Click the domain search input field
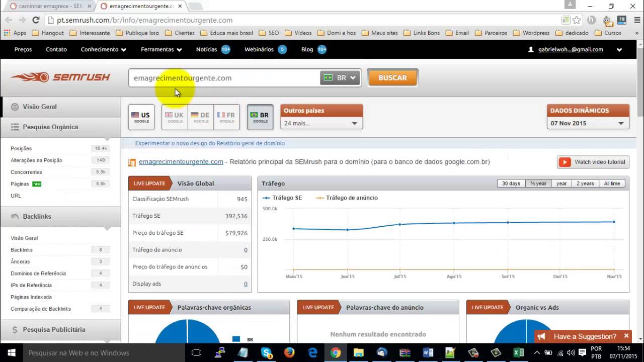This screenshot has width=644, height=362. (x=224, y=78)
